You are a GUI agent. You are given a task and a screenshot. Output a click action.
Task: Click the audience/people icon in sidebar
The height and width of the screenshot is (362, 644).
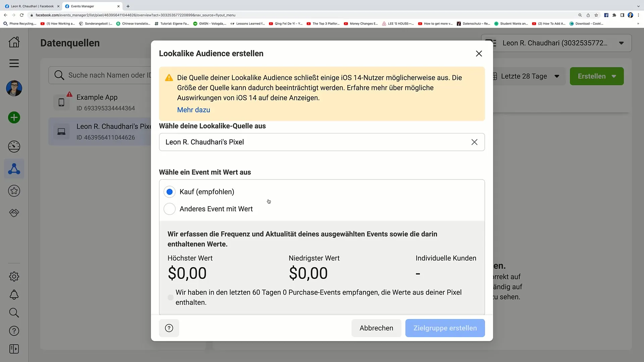point(14,169)
